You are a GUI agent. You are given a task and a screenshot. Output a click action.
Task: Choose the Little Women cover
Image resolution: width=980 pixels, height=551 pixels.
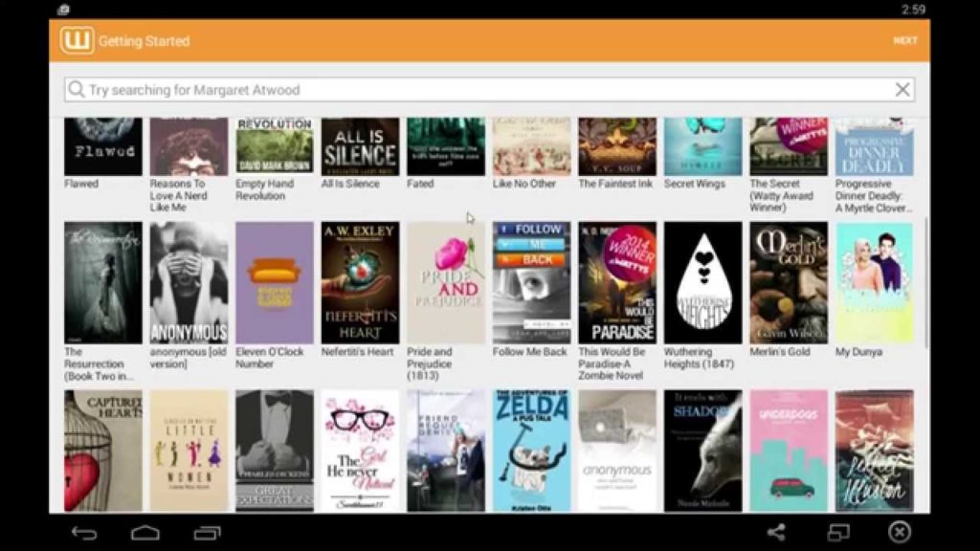coord(189,452)
